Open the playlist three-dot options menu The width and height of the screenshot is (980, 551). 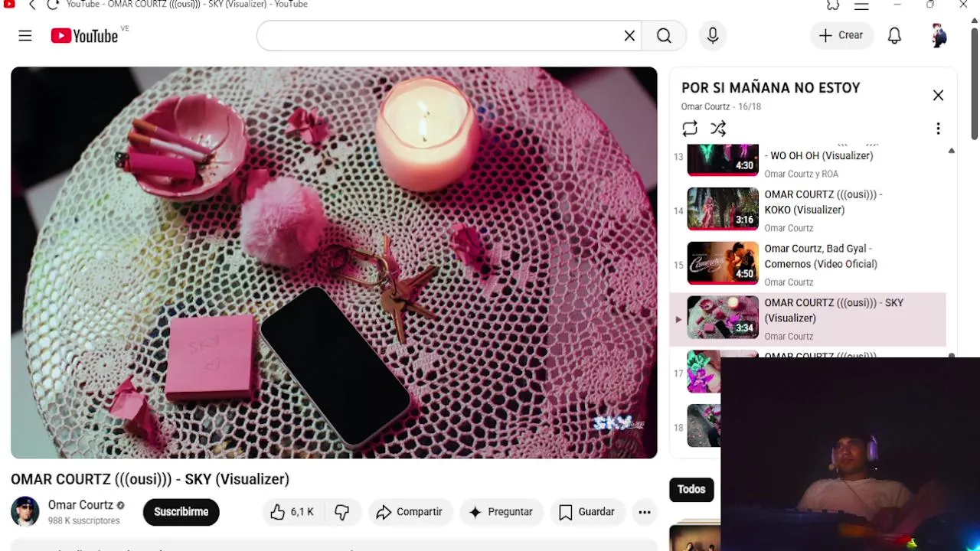tap(938, 129)
